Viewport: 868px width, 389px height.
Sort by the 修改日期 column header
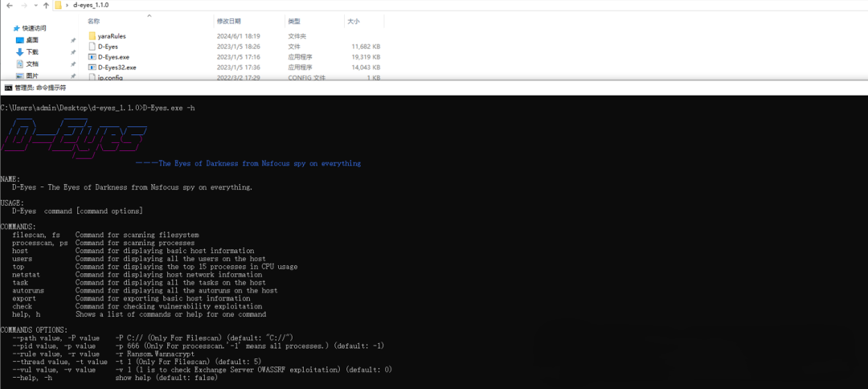pos(228,21)
